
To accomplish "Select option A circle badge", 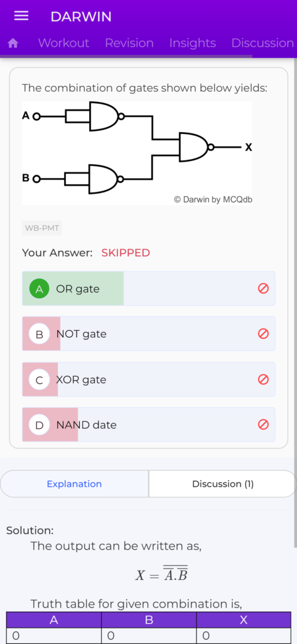I will point(40,289).
